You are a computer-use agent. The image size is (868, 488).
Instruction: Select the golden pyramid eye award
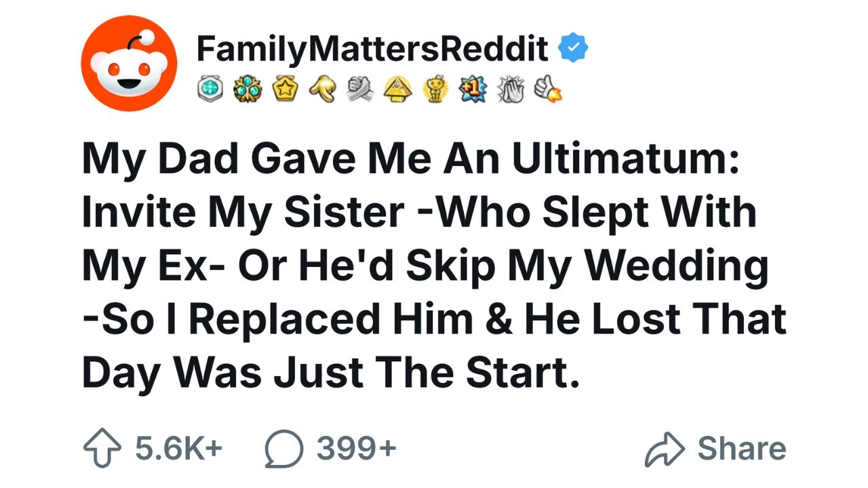click(x=398, y=89)
